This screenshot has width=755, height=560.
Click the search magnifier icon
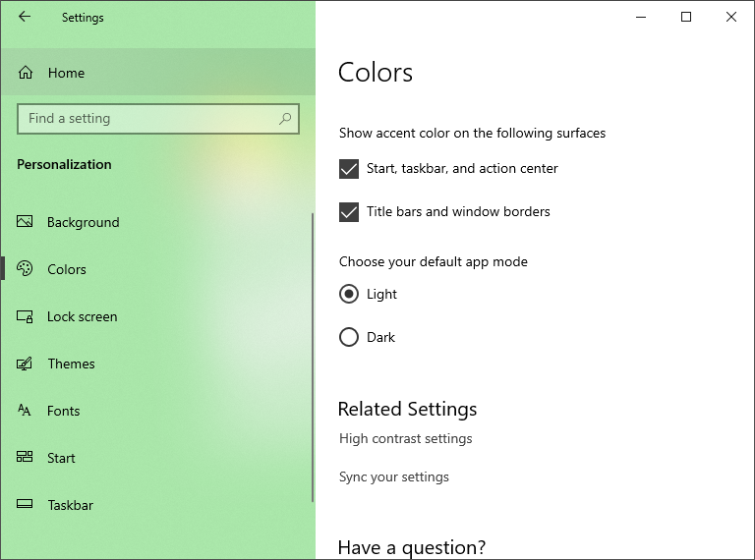pos(285,119)
